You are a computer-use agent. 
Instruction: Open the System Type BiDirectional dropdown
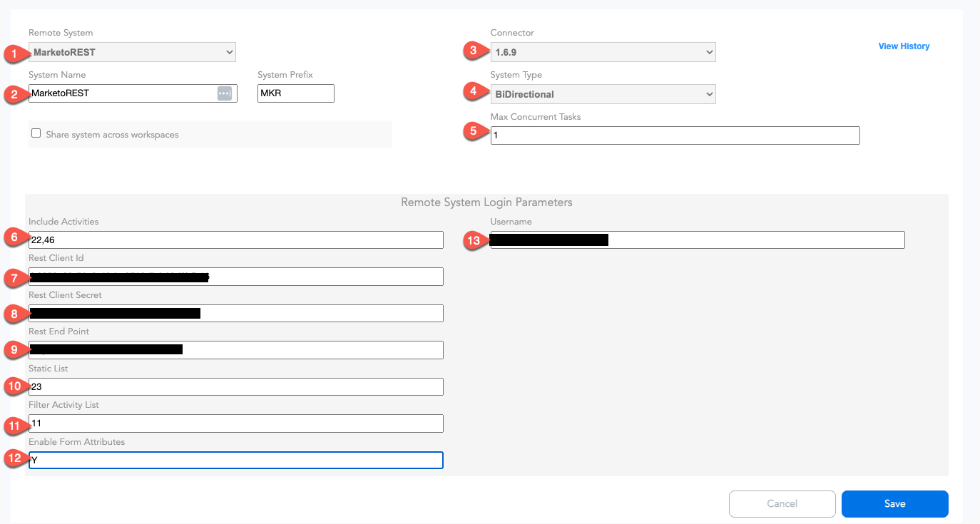click(x=603, y=94)
